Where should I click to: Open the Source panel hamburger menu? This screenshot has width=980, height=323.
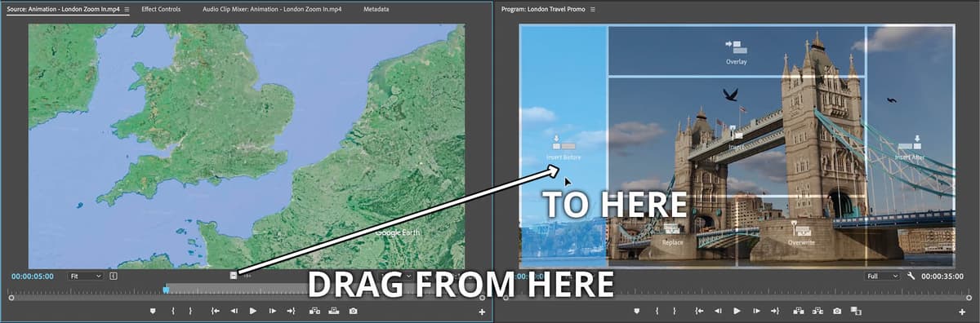127,9
